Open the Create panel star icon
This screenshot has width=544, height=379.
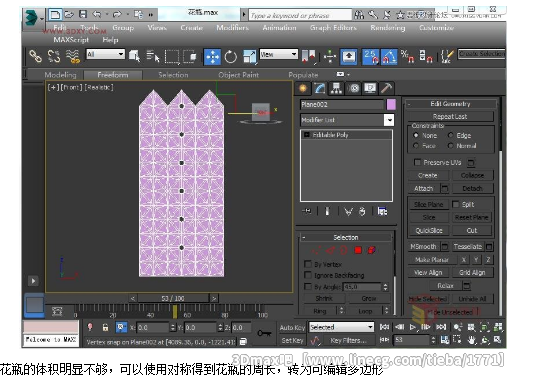point(303,89)
